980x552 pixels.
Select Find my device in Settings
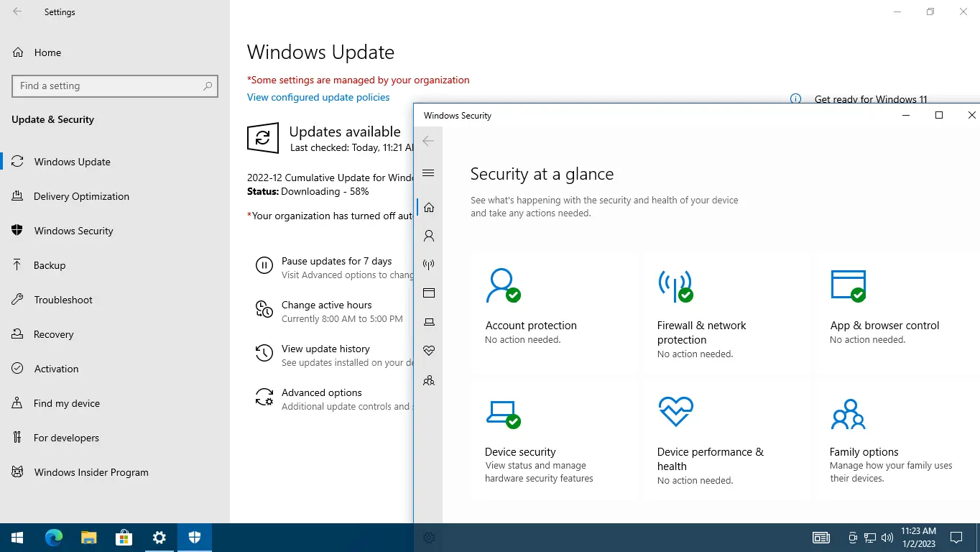pos(115,403)
